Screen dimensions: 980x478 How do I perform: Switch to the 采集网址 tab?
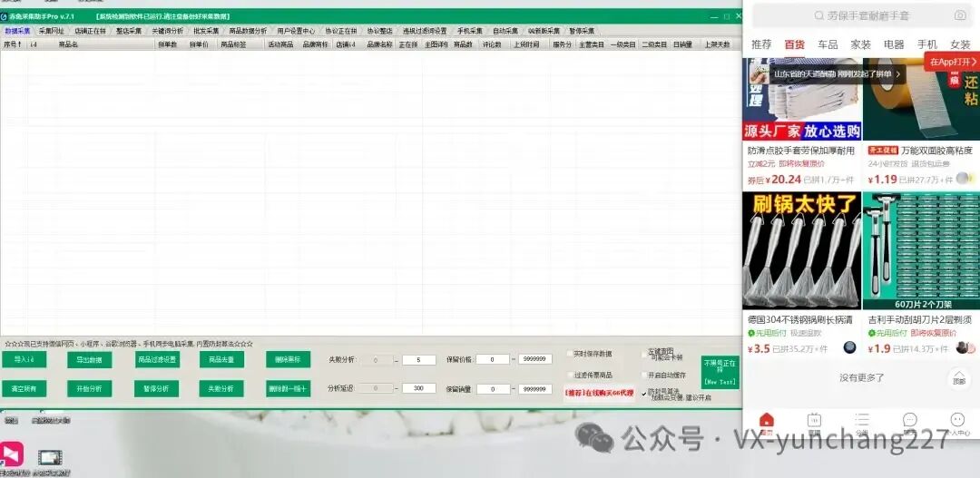pos(51,31)
